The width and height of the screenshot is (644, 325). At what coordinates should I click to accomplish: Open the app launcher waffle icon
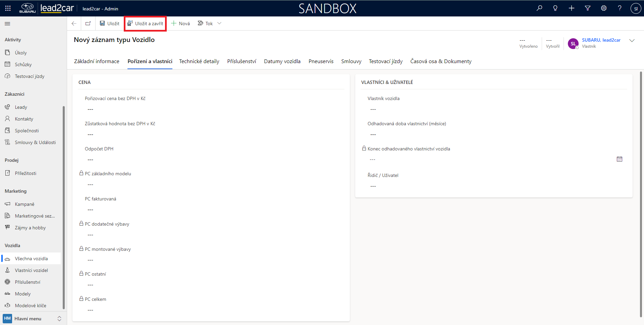point(8,8)
